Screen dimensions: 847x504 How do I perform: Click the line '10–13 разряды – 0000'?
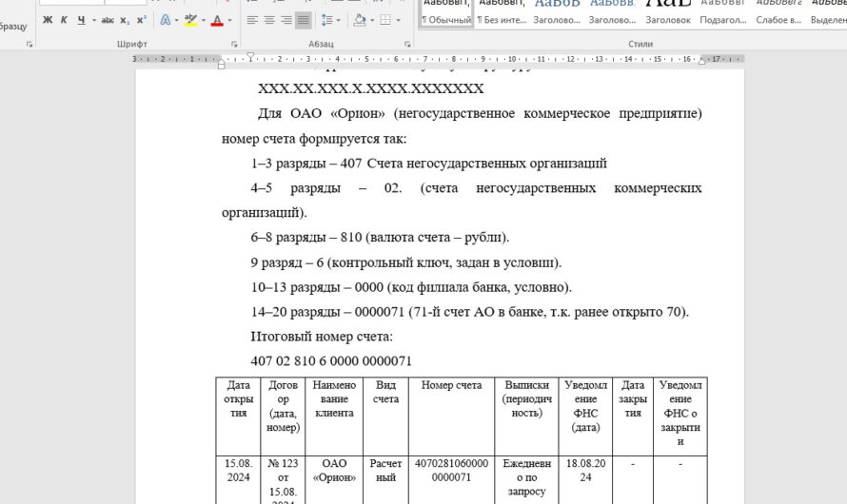(x=411, y=287)
